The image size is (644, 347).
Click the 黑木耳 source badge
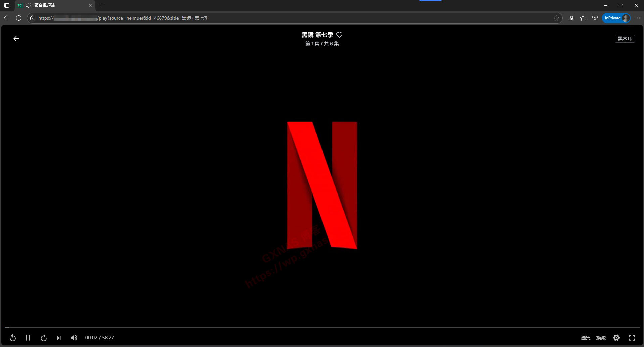point(625,39)
